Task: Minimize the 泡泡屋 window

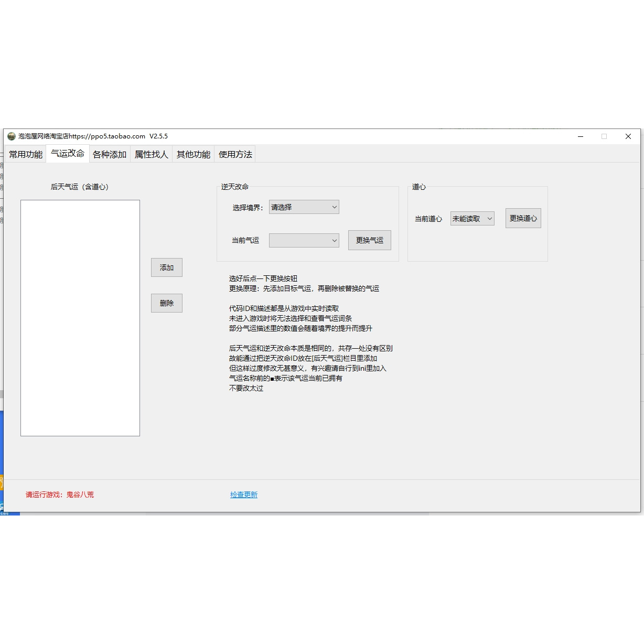Action: (581, 136)
